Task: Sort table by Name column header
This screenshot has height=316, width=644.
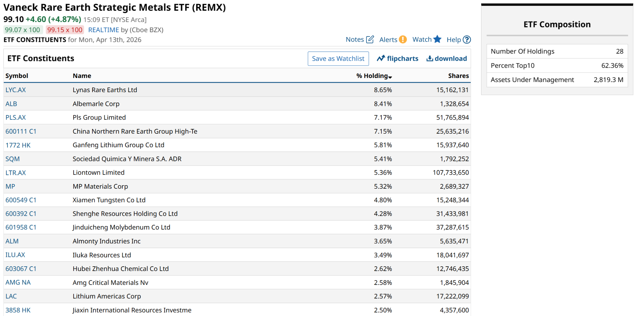Action: (82, 76)
